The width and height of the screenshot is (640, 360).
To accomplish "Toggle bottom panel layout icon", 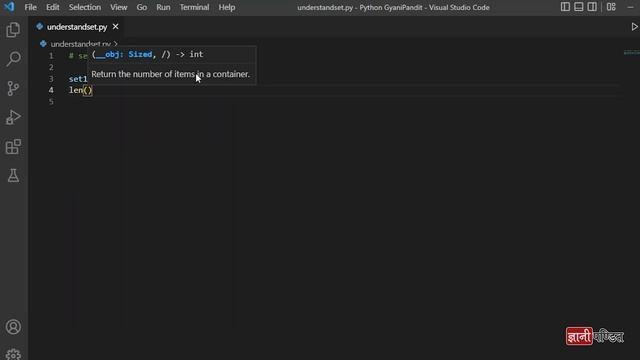I will 579,7.
